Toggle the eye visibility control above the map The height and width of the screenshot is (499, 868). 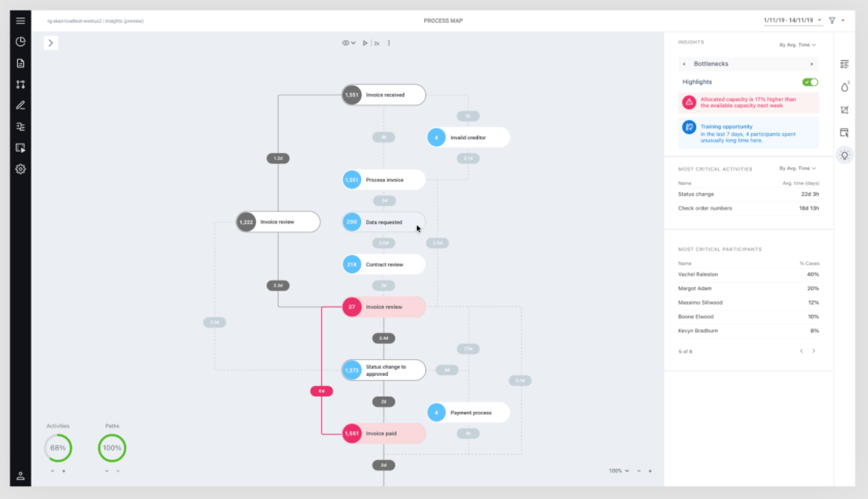click(x=346, y=43)
